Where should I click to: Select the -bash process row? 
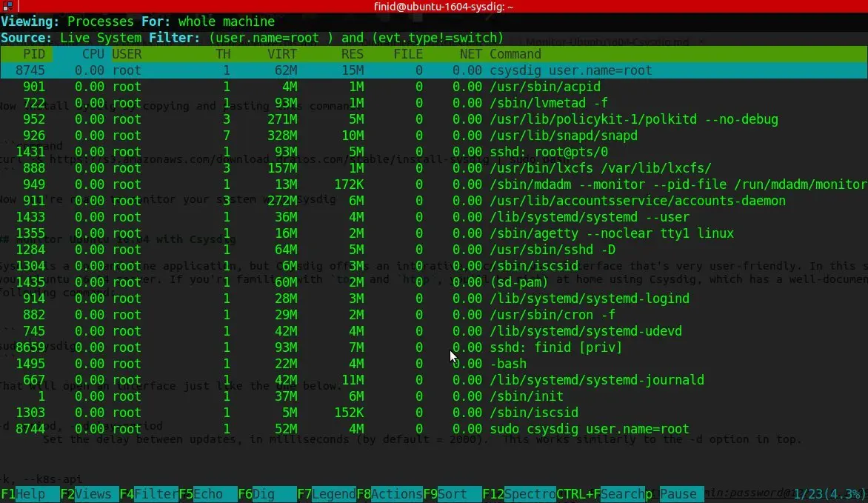pos(434,364)
